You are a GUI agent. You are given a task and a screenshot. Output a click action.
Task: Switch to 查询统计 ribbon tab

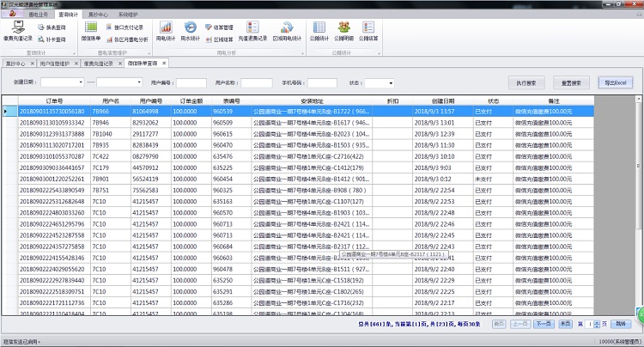tap(68, 15)
